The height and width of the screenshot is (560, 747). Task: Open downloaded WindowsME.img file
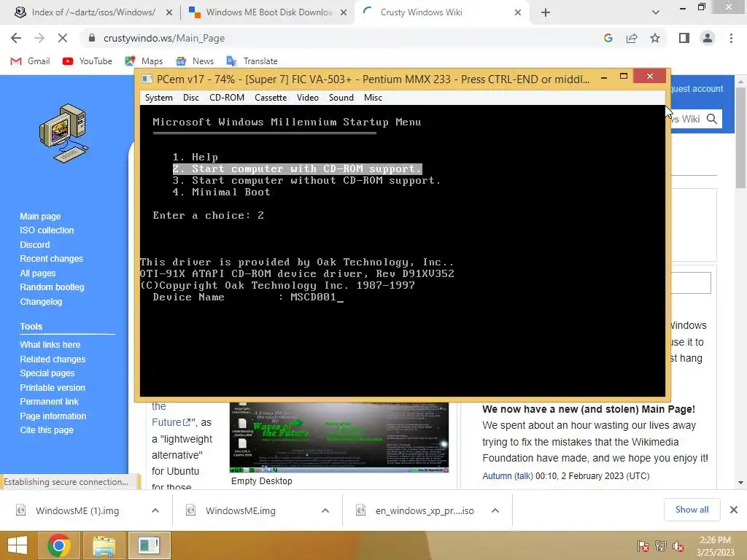point(241,510)
